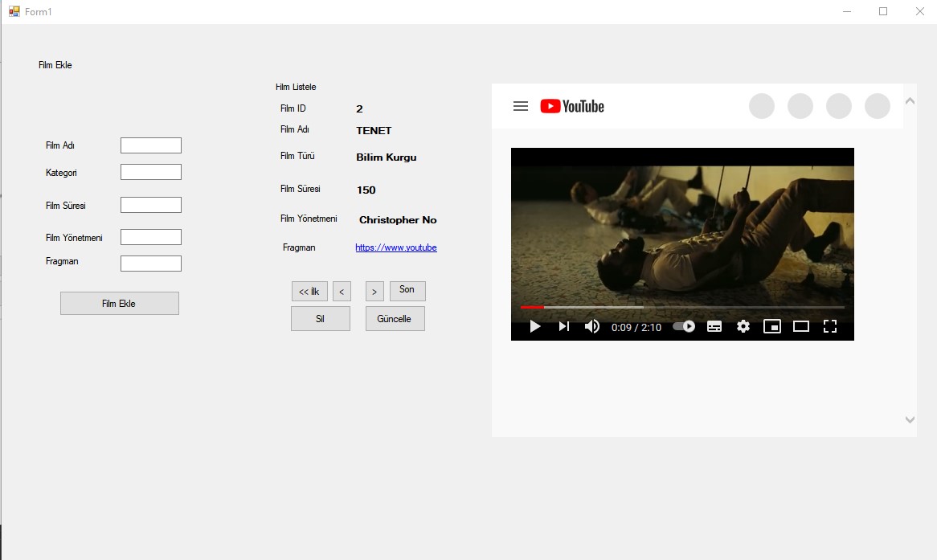Click the Film Ekle button

[120, 303]
